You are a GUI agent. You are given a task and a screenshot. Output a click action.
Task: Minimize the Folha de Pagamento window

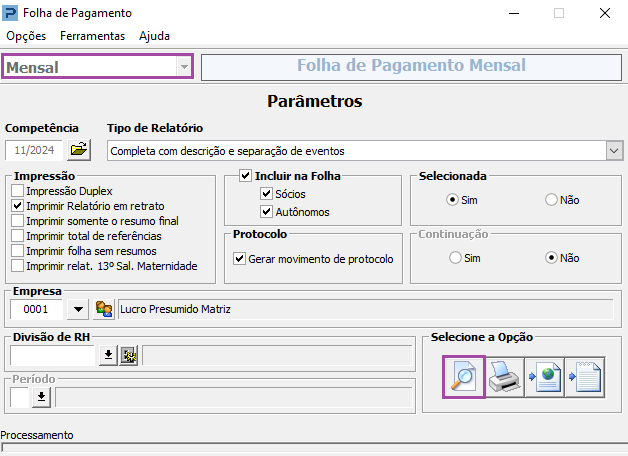pyautogui.click(x=514, y=13)
